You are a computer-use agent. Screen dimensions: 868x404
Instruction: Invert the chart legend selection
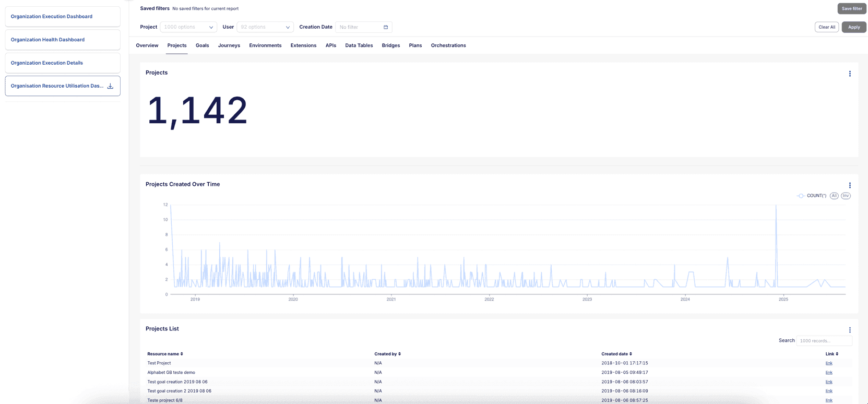click(846, 196)
